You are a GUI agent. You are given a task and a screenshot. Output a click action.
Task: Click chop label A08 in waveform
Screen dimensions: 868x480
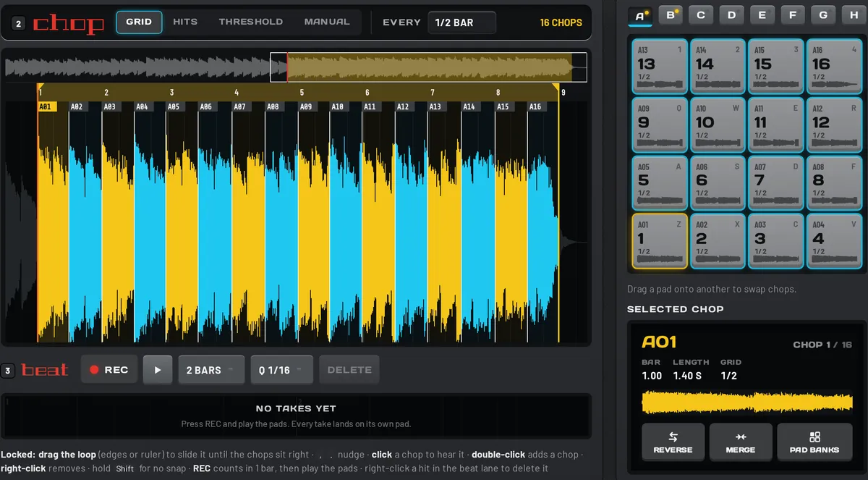[273, 106]
